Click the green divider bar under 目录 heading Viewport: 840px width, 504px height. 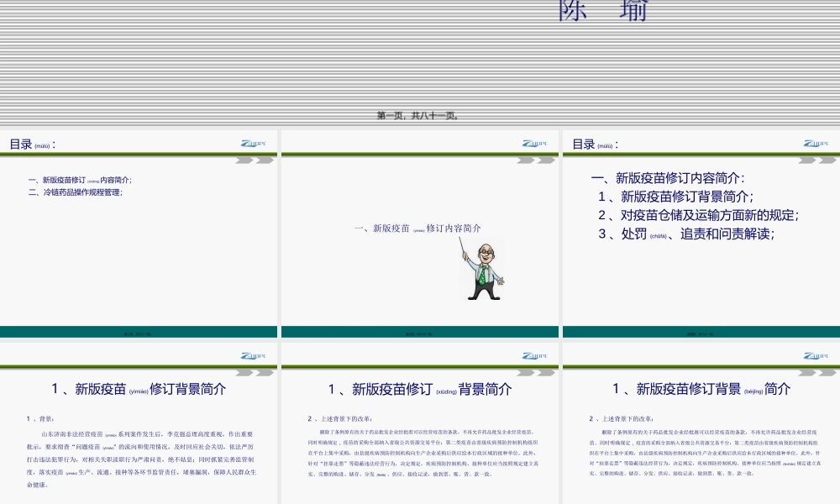point(139,152)
